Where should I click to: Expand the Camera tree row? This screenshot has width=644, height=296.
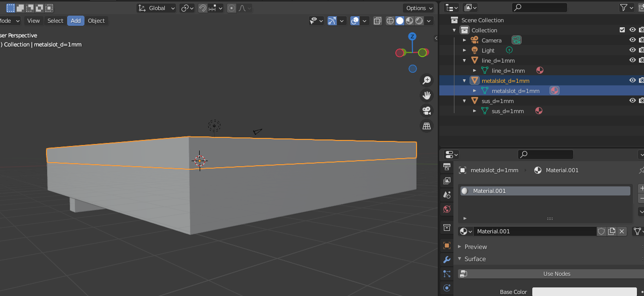(x=465, y=40)
